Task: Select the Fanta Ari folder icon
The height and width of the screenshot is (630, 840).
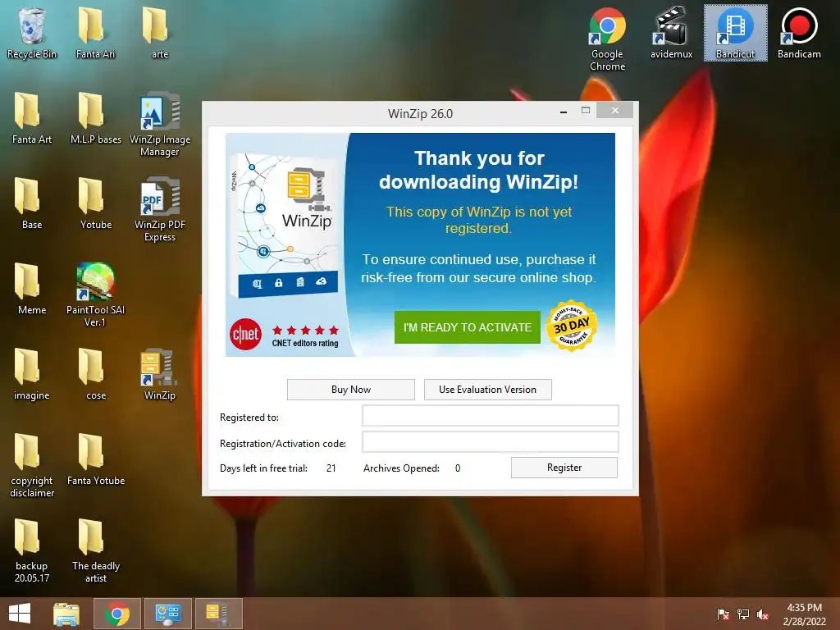Action: pyautogui.click(x=95, y=33)
